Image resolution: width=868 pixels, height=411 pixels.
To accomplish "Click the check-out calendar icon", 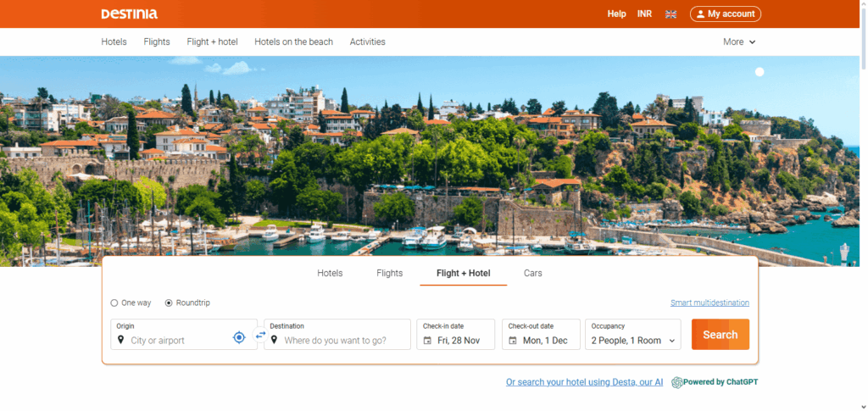I will pyautogui.click(x=511, y=341).
